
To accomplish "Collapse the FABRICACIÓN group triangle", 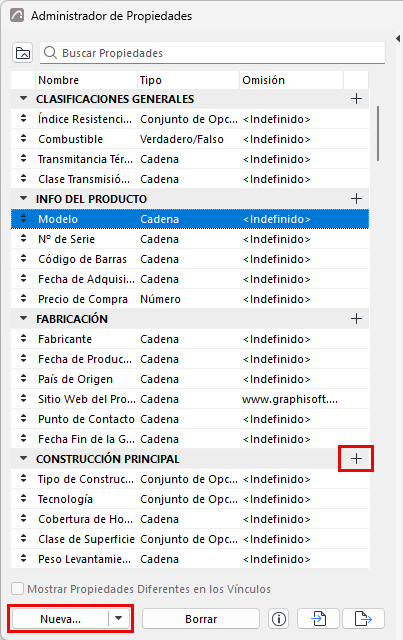I will click(x=24, y=318).
